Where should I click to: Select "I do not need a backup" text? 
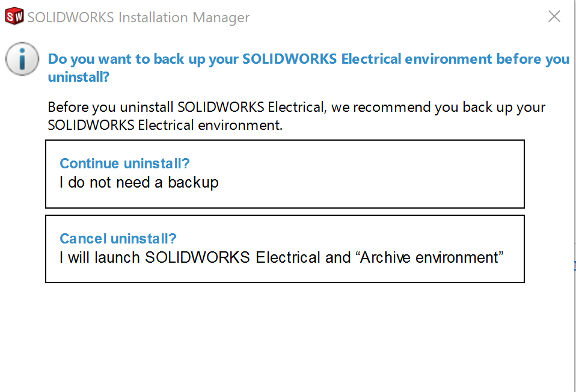point(139,183)
